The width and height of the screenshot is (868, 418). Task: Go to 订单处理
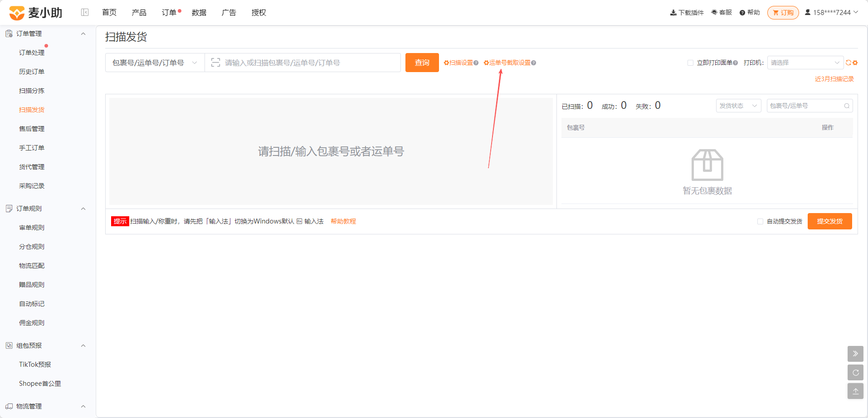[x=32, y=53]
